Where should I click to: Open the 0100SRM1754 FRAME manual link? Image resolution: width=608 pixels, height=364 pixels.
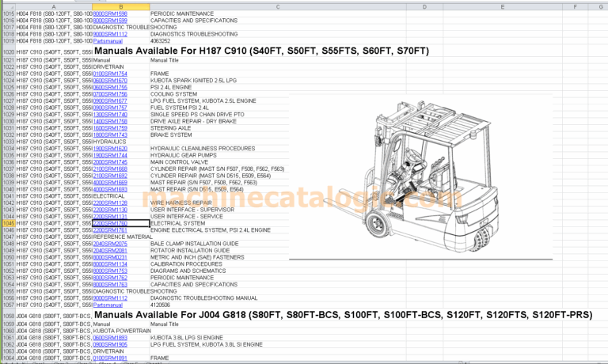tap(110, 74)
